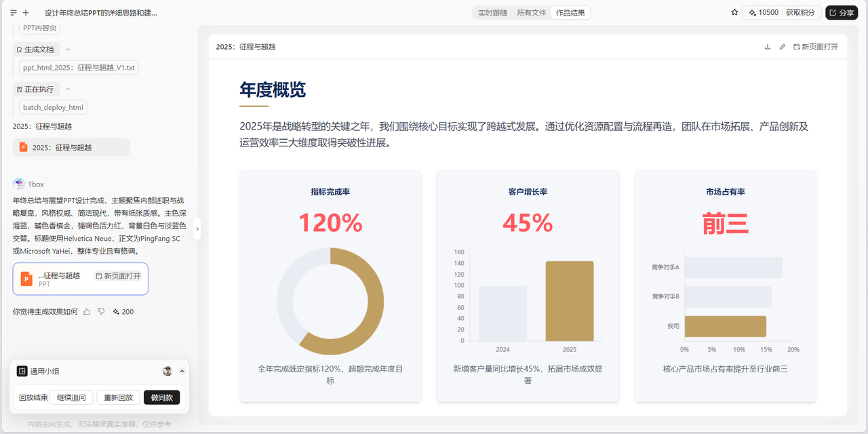
Task: Click the plus icon for new conversation
Action: (x=26, y=13)
